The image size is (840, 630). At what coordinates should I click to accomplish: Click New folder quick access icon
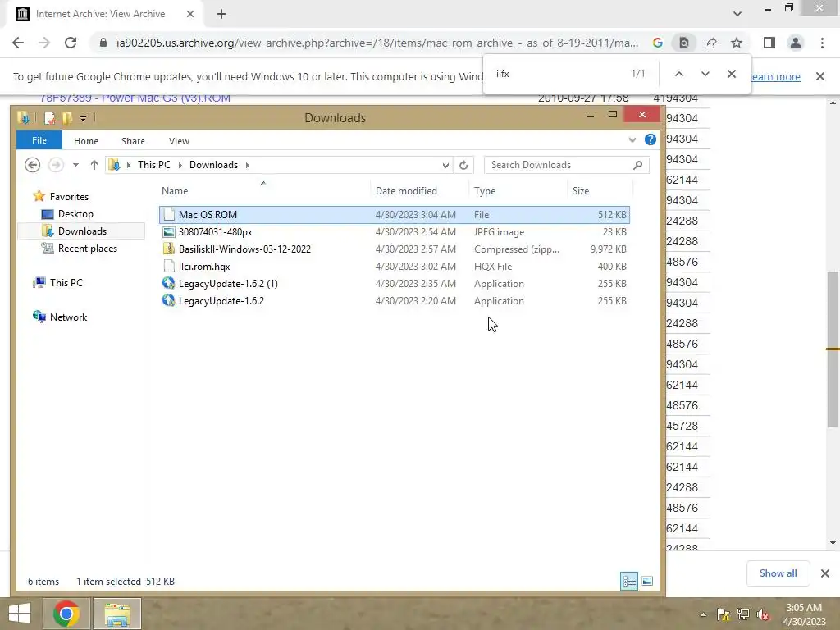(x=67, y=118)
